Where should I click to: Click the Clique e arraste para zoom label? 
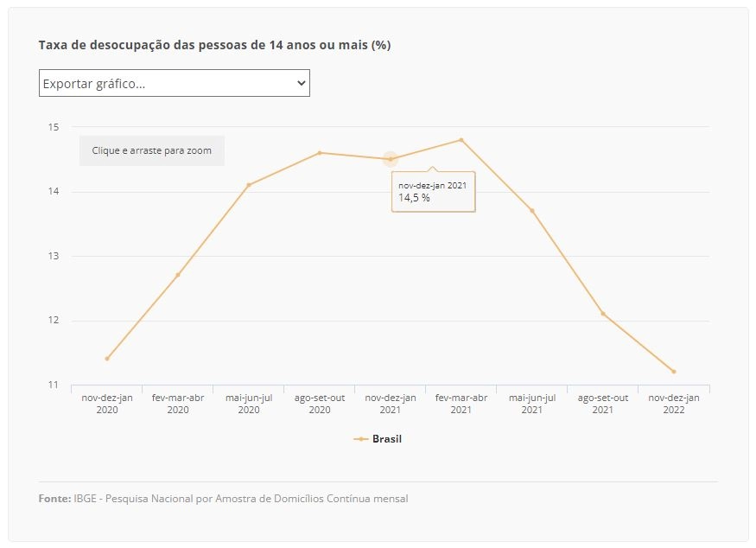(152, 150)
